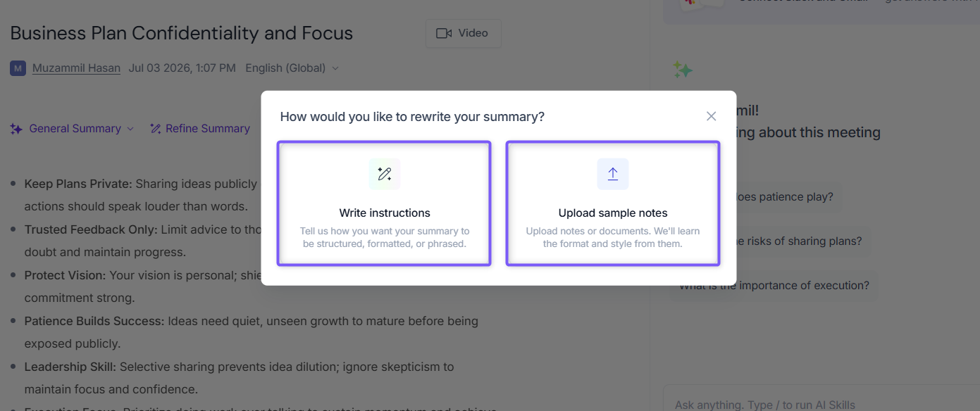Open the Video button
The image size is (980, 411).
pyautogui.click(x=463, y=33)
